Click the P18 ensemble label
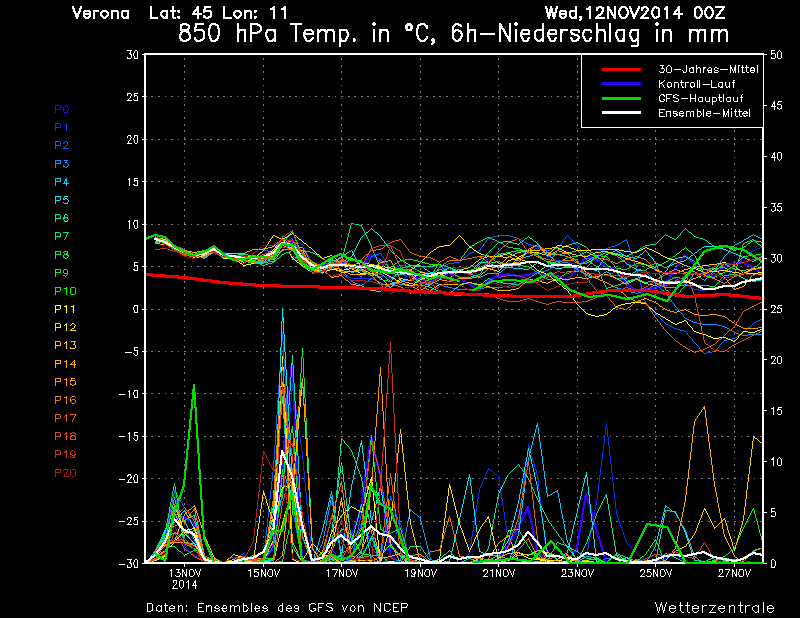The image size is (800, 618). [65, 436]
